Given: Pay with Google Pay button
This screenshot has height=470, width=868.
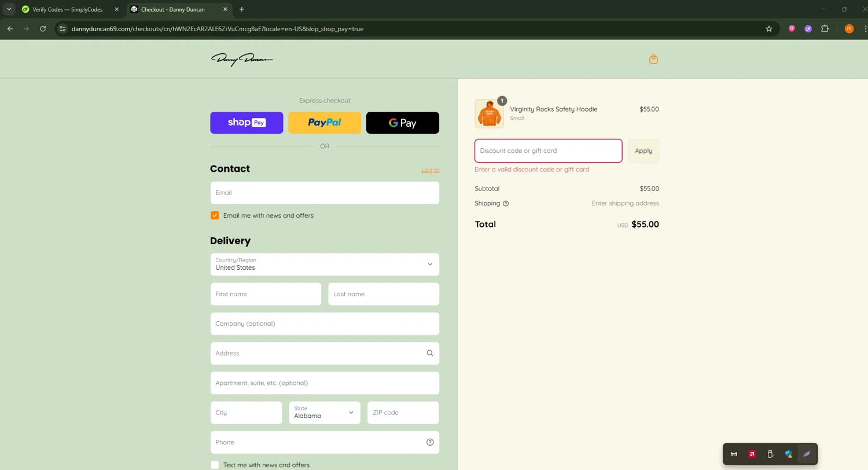Looking at the screenshot, I should click(x=403, y=123).
